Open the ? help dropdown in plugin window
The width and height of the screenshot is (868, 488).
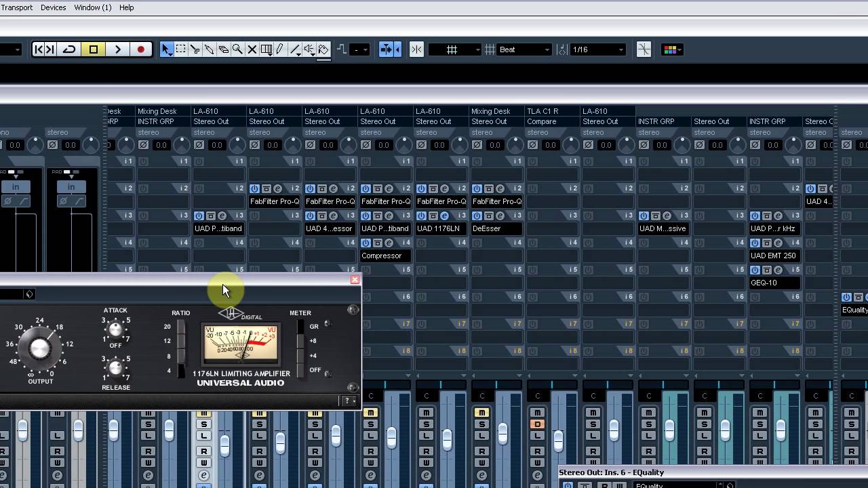coord(349,401)
